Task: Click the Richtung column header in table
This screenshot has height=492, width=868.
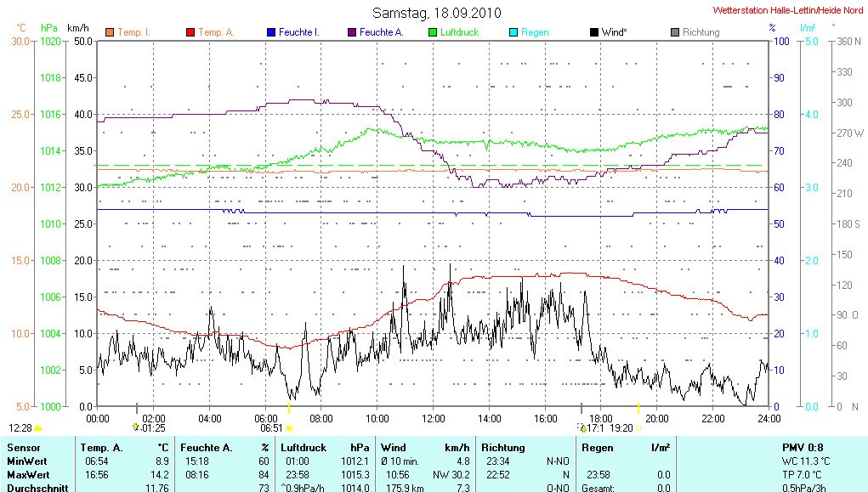Action: point(505,447)
